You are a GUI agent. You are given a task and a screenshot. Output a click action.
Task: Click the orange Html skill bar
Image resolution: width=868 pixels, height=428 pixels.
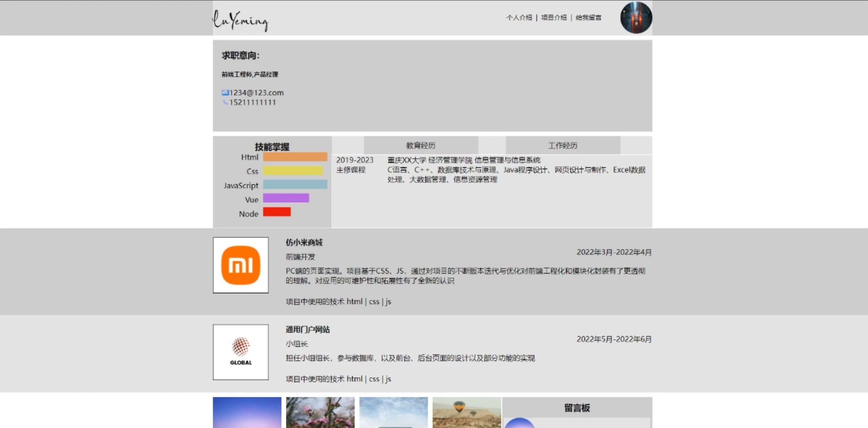[295, 157]
